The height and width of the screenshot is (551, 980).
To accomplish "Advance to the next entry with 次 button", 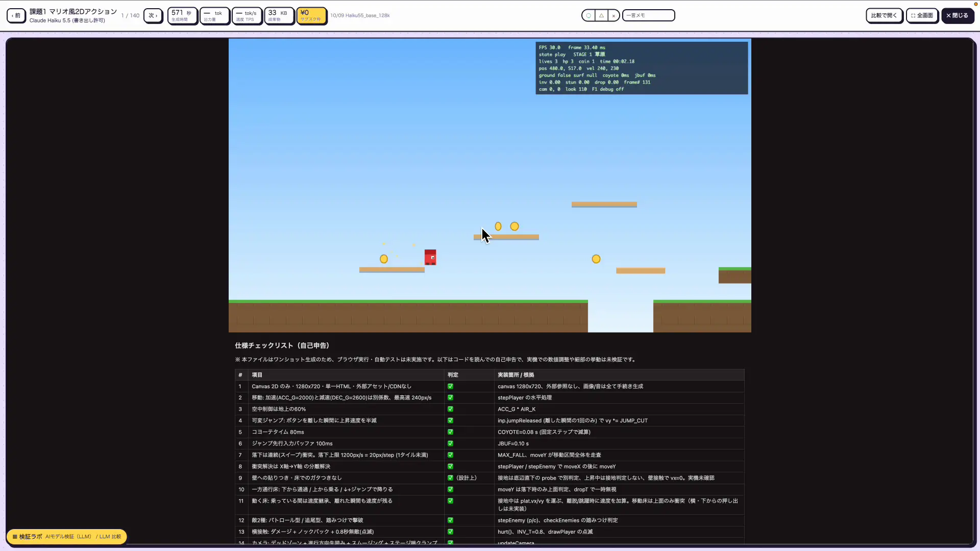I will [x=153, y=15].
